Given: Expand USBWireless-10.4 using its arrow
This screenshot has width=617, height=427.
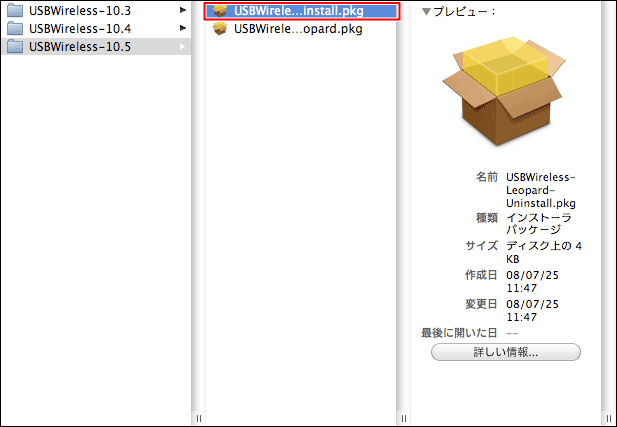Looking at the screenshot, I should coord(183,28).
